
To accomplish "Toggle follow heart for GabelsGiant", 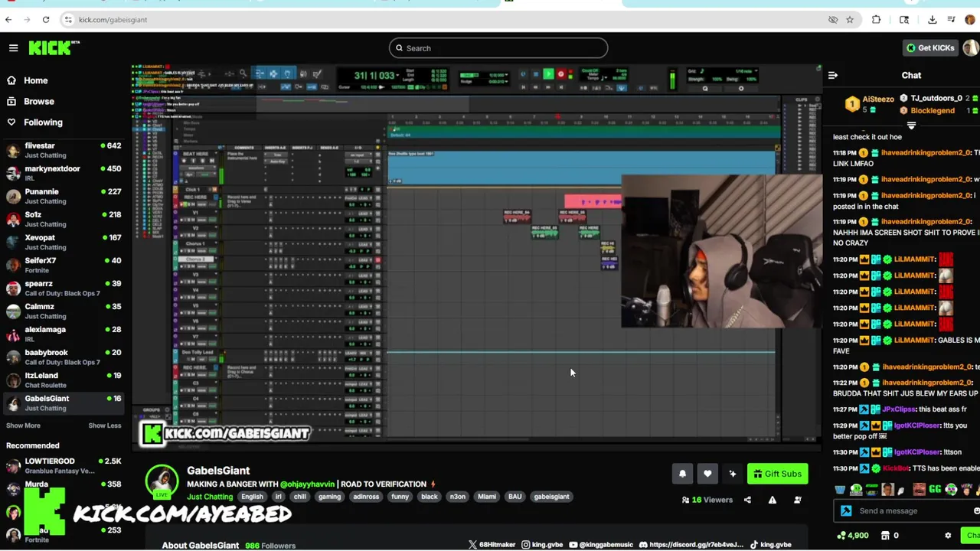I will (707, 474).
